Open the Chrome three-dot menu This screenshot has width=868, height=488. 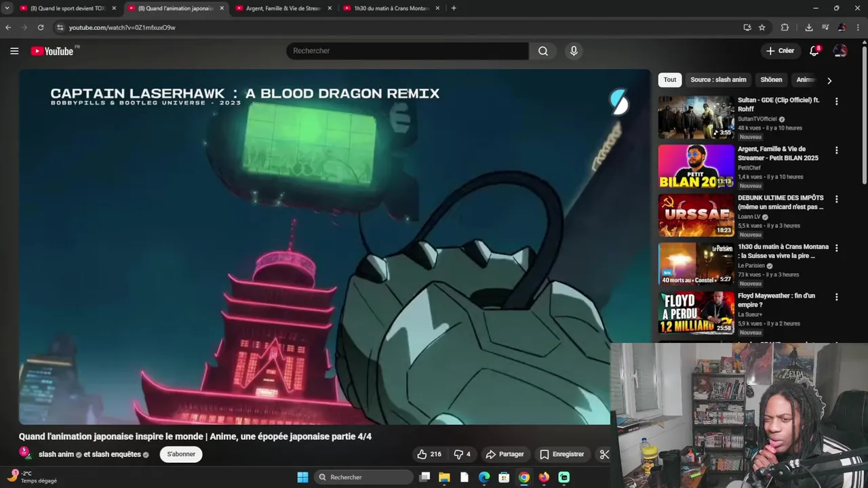click(859, 27)
